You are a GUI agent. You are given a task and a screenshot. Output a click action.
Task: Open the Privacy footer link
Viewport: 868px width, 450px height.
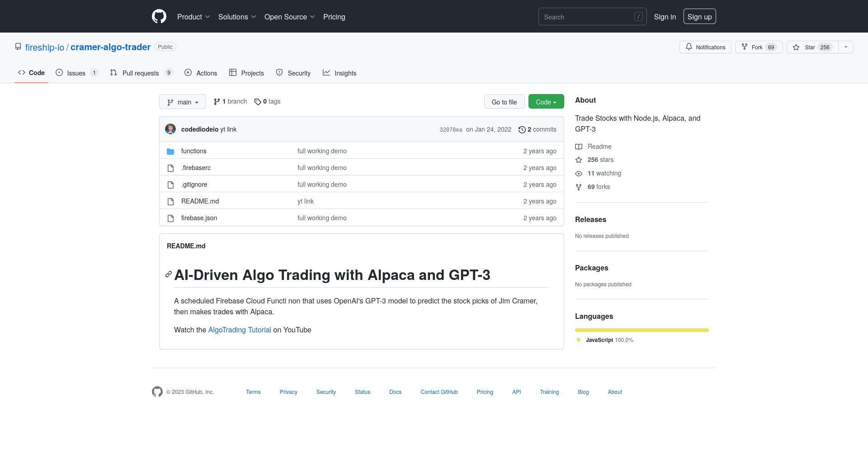[288, 392]
